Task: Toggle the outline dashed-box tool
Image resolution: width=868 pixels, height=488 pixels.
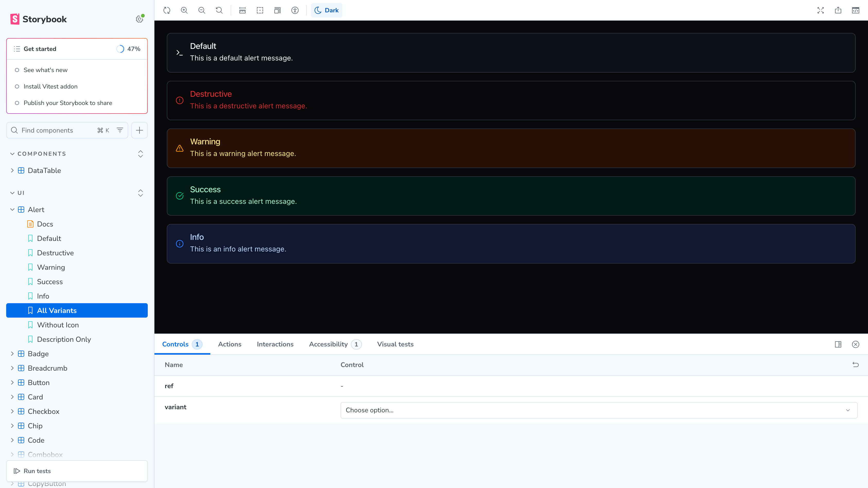Action: [x=260, y=10]
